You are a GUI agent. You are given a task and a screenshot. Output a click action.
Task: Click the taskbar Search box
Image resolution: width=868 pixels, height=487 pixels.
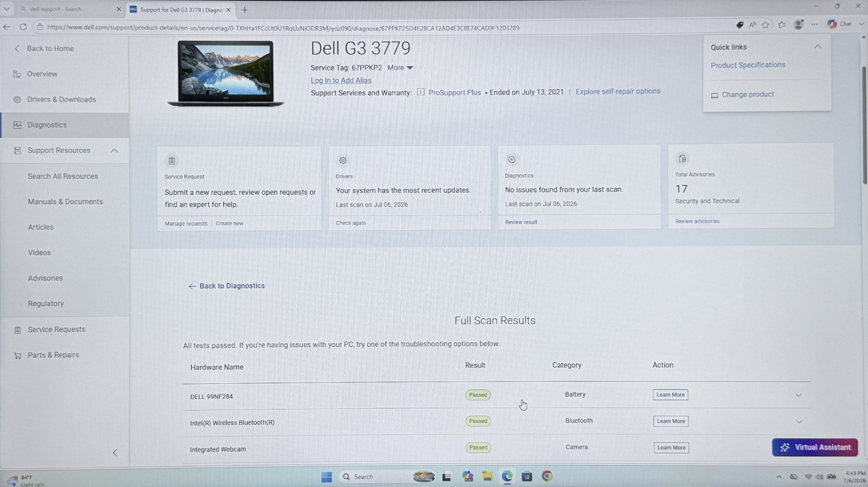[387, 477]
